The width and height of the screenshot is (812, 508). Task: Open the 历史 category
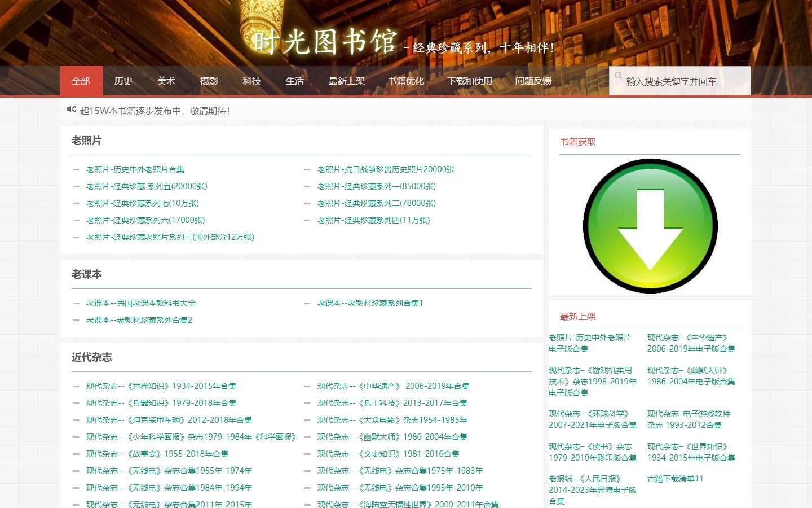coord(123,81)
